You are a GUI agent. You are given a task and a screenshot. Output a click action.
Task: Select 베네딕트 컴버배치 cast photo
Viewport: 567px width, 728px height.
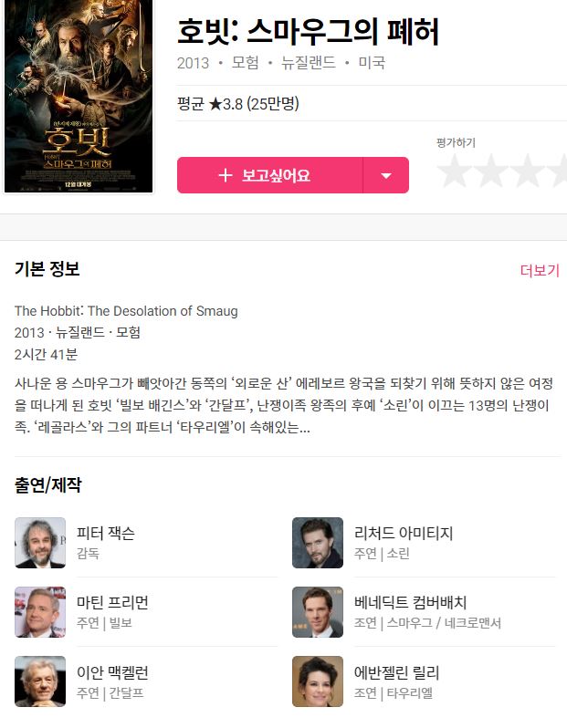point(318,612)
